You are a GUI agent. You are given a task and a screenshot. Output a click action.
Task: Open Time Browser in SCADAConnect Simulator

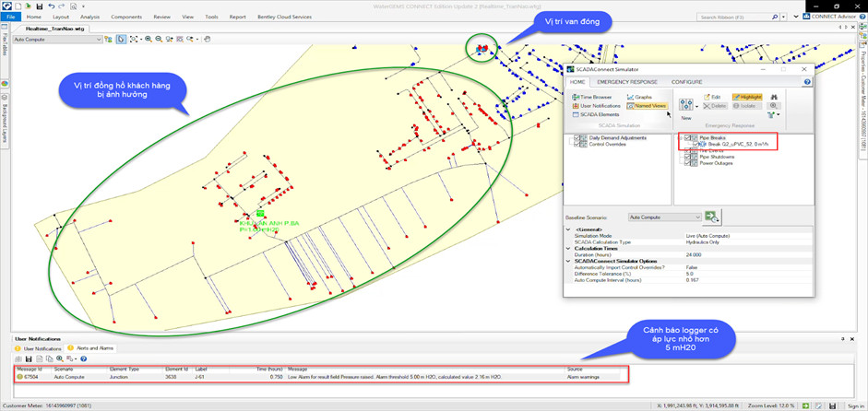pos(592,98)
